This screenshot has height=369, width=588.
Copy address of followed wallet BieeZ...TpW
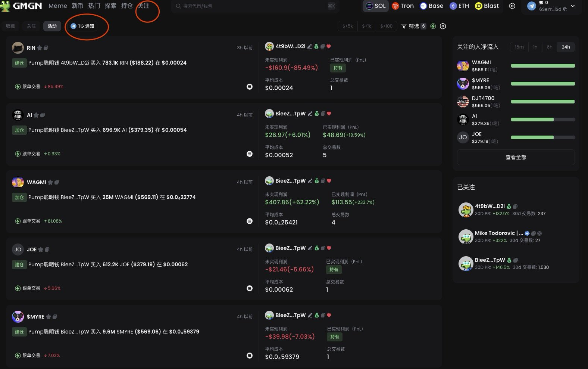coord(515,260)
